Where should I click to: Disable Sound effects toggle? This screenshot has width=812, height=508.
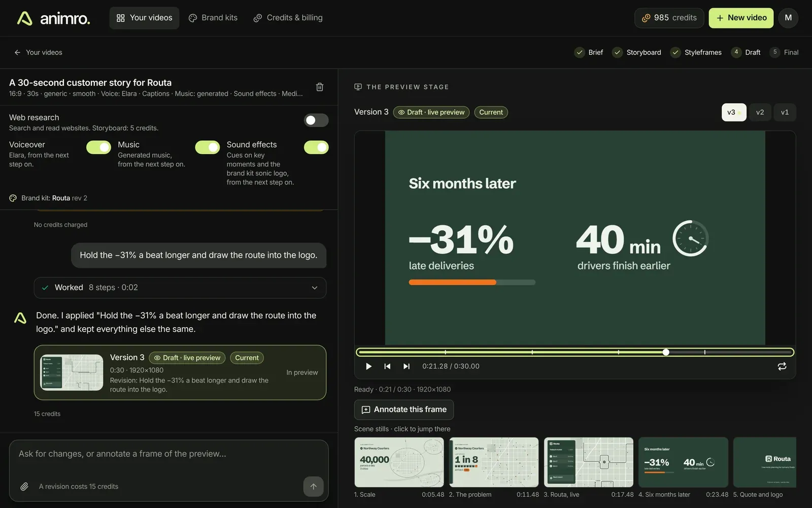click(x=316, y=147)
